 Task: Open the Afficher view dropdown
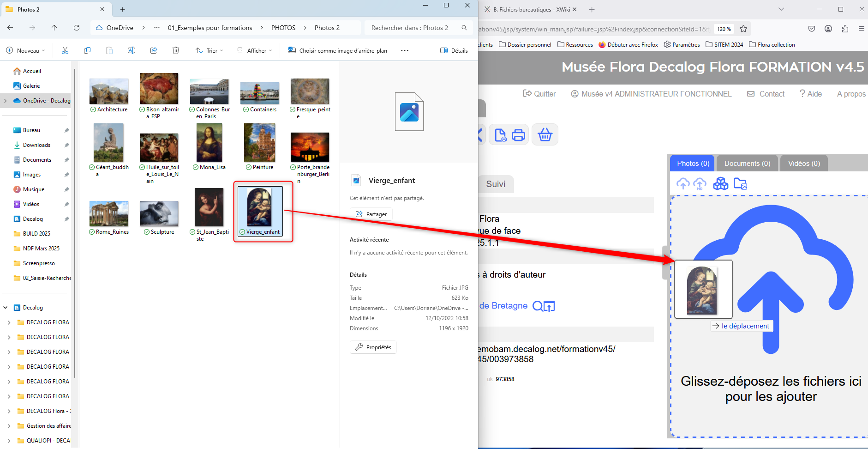click(x=254, y=51)
